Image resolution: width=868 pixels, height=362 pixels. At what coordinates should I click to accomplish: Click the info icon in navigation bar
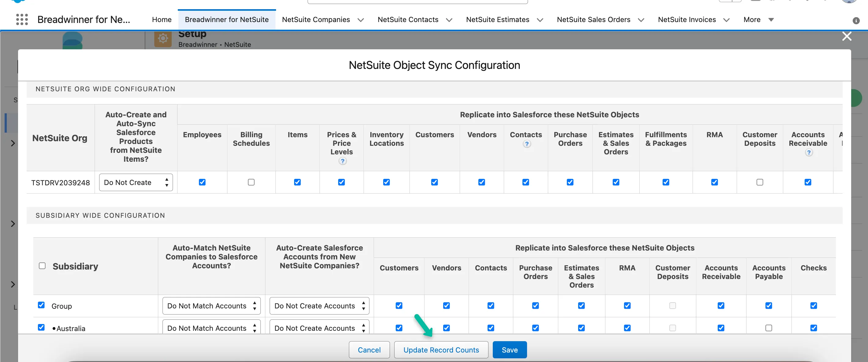coord(856,21)
